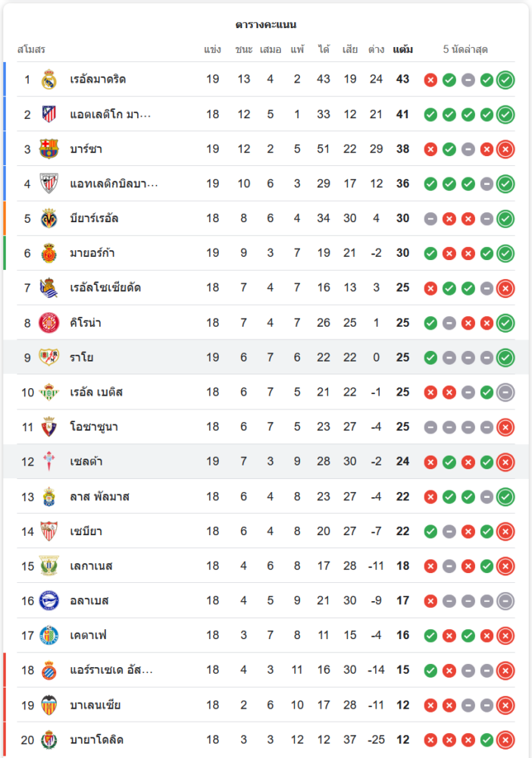Click the Villarreal club crest icon
This screenshot has width=532, height=758.
[49, 219]
